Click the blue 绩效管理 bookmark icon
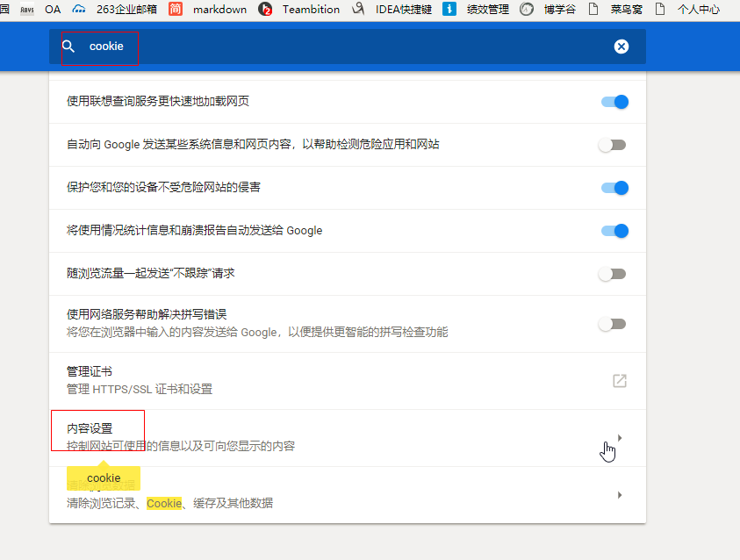Viewport: 740px width, 560px height. [x=449, y=9]
